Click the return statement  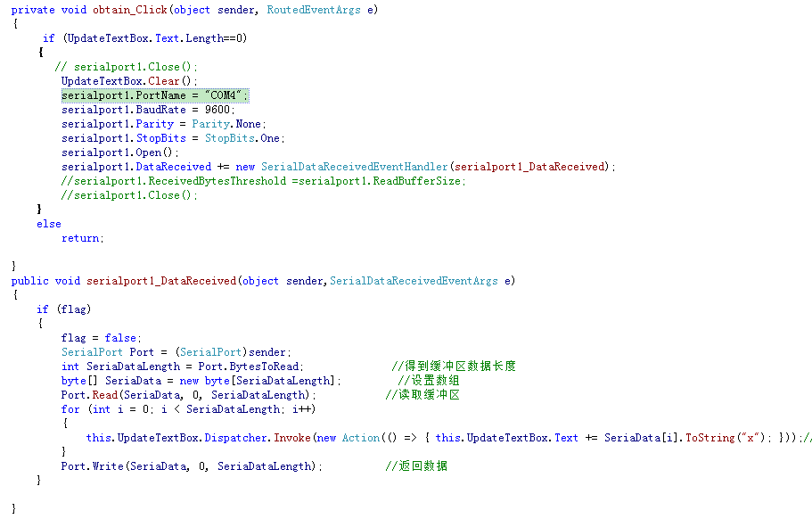point(83,238)
